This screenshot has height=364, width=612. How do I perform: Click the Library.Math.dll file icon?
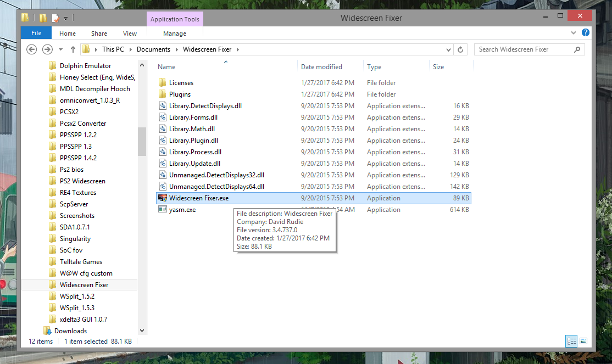click(x=163, y=129)
